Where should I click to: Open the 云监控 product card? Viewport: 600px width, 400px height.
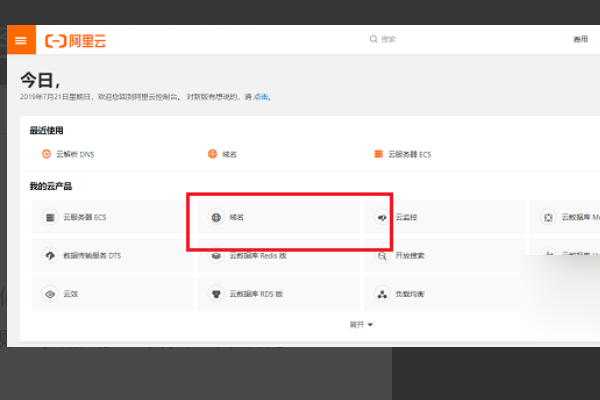(x=445, y=217)
